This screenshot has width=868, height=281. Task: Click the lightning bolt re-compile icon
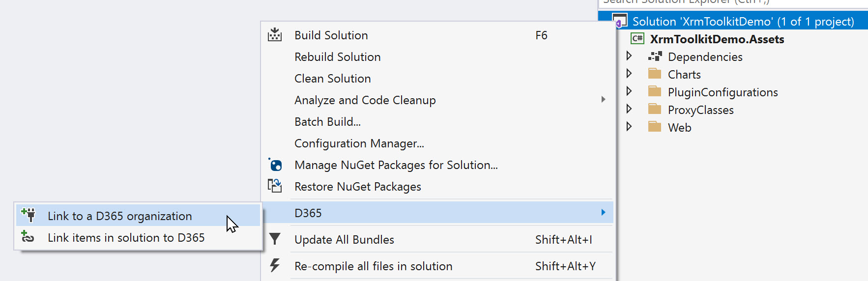(x=275, y=265)
